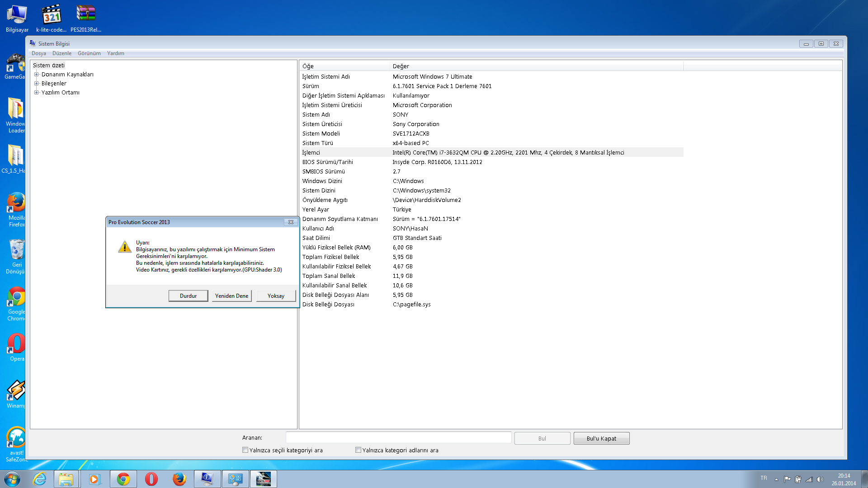Screen dimensions: 868x488
Task: Enable 'Yalnızca seçili kategoriyi ara' checkbox
Action: (x=245, y=450)
